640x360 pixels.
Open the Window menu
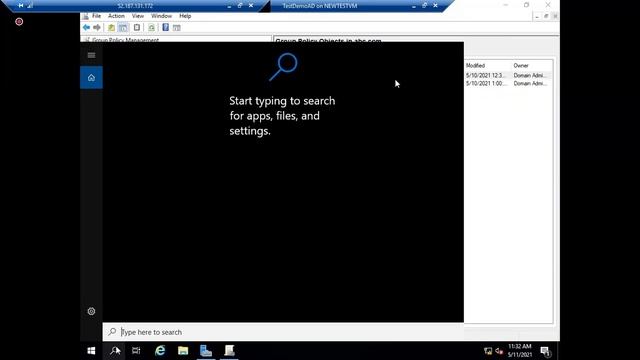[x=161, y=16]
